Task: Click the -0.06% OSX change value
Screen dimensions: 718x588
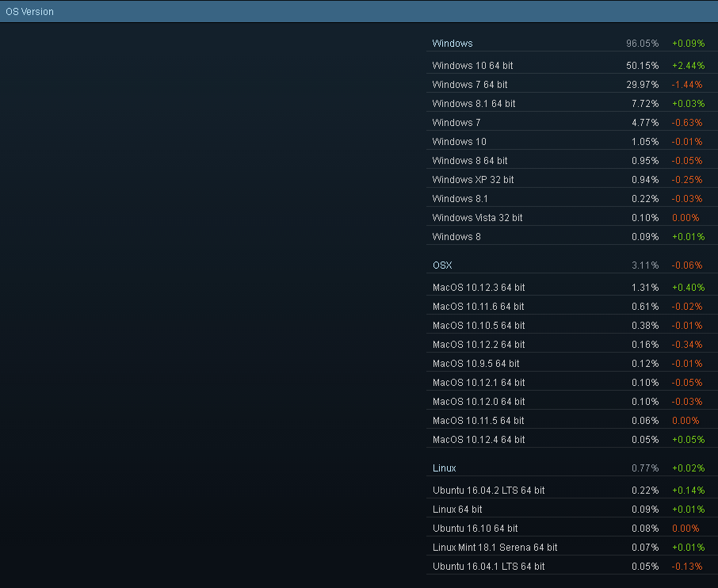Action: point(687,265)
